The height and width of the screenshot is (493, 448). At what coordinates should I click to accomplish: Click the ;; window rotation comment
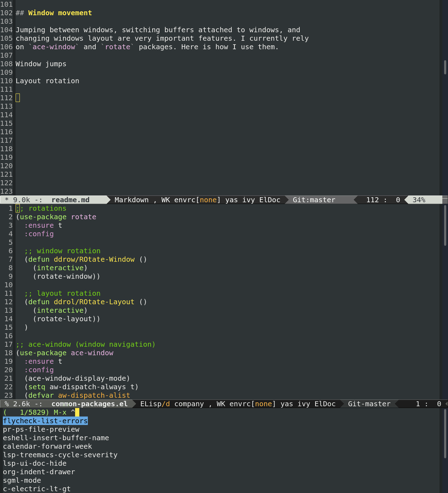pos(62,251)
